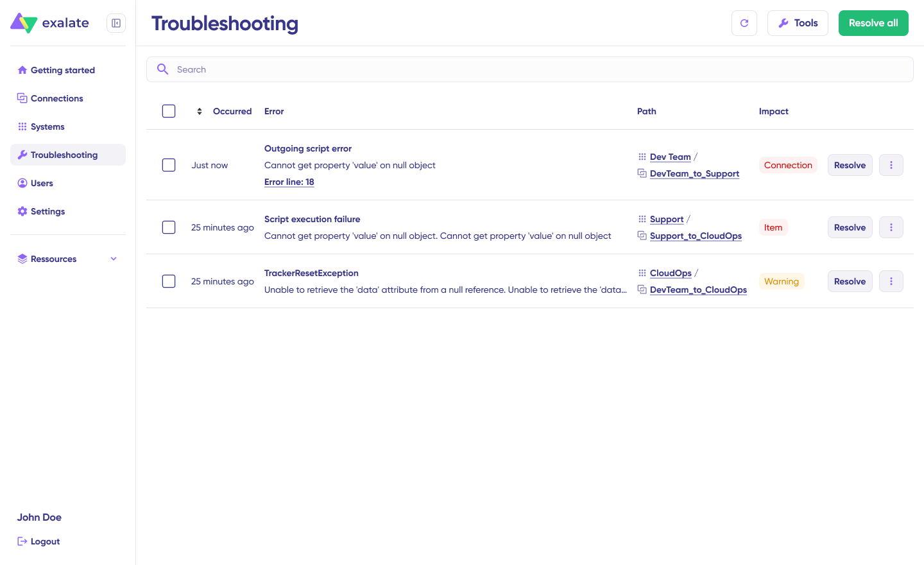The width and height of the screenshot is (924, 565).
Task: Select Troubleshooting in sidebar
Action: pos(68,155)
